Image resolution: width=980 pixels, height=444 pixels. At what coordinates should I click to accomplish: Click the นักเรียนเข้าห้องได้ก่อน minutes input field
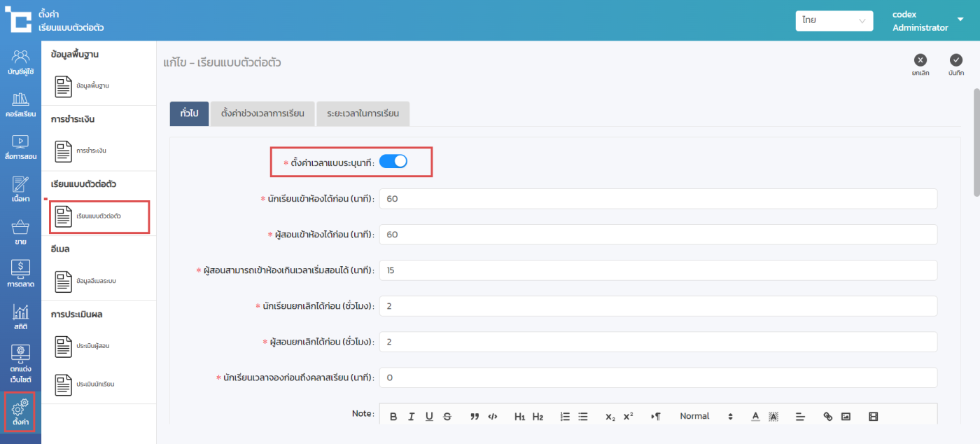[x=657, y=199]
